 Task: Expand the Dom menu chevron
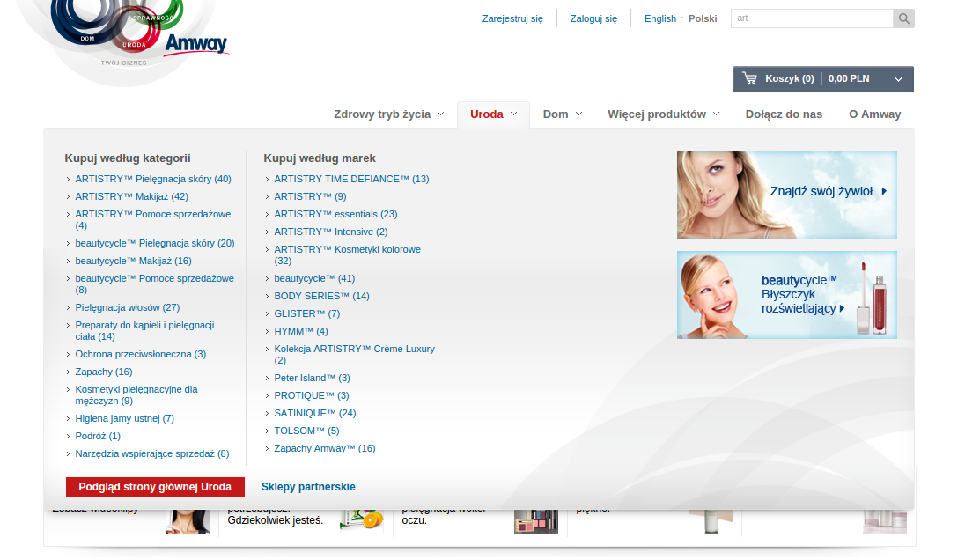tap(578, 114)
